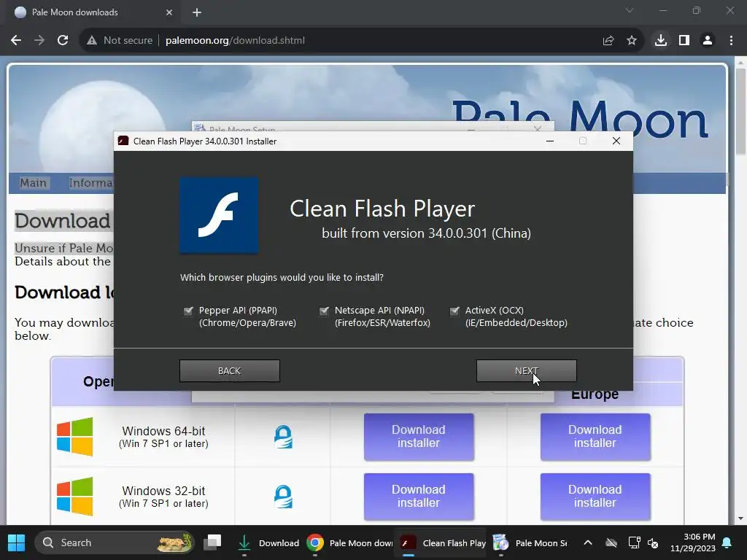Image resolution: width=747 pixels, height=560 pixels.
Task: Click the Clean Flash Player title bar icon
Action: pyautogui.click(x=123, y=141)
